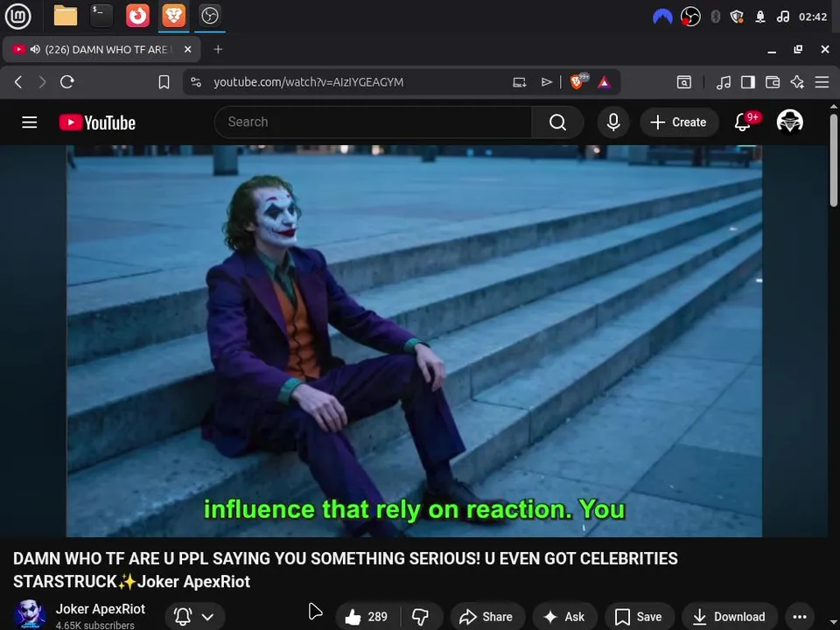Click the YouTube search magnifier button
The width and height of the screenshot is (840, 630).
[557, 122]
